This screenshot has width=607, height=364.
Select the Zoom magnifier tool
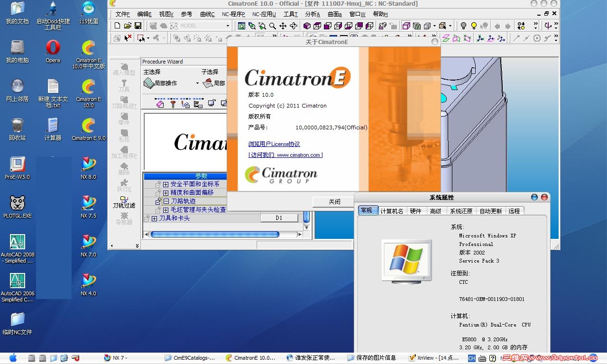(273, 26)
